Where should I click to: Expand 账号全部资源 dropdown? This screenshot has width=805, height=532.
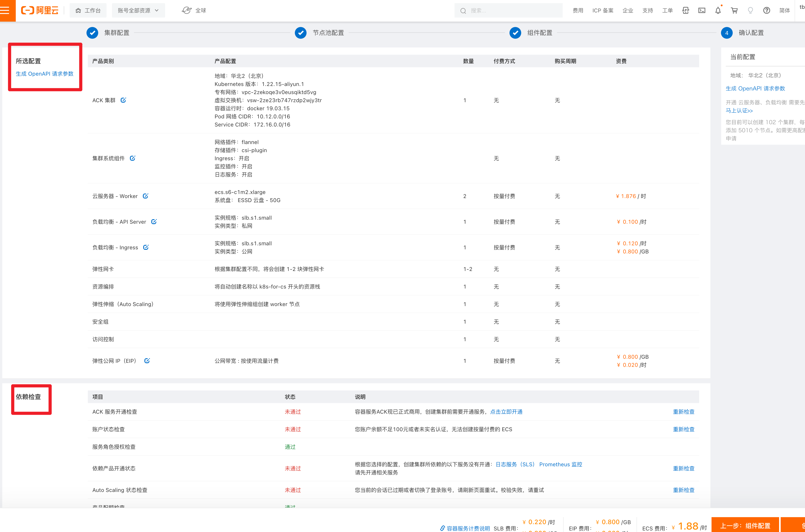click(138, 11)
